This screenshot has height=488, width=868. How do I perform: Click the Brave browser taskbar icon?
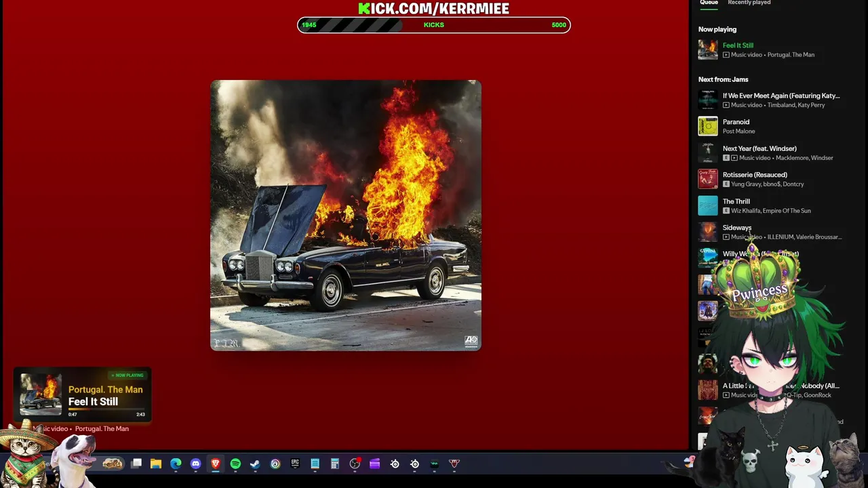click(x=216, y=464)
